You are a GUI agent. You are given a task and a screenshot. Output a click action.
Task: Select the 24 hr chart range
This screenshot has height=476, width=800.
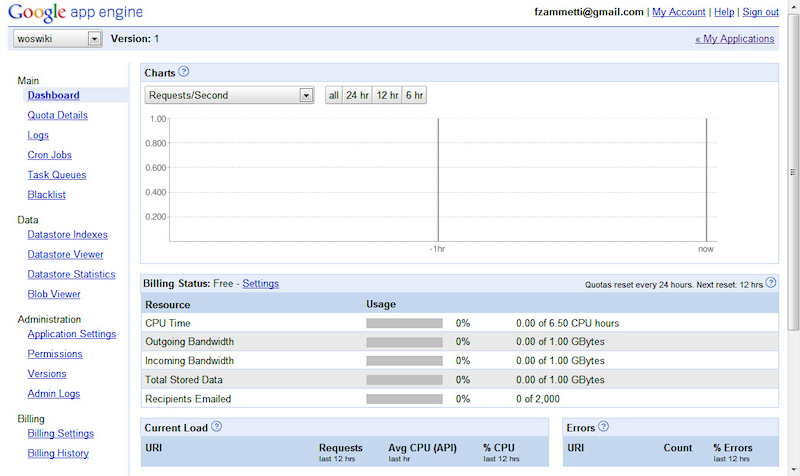(x=357, y=95)
